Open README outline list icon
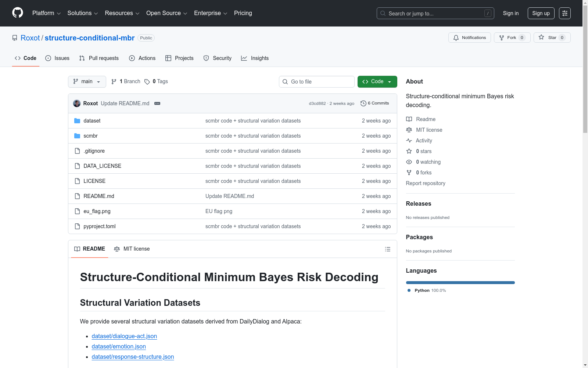Image resolution: width=588 pixels, height=368 pixels. pyautogui.click(x=388, y=249)
